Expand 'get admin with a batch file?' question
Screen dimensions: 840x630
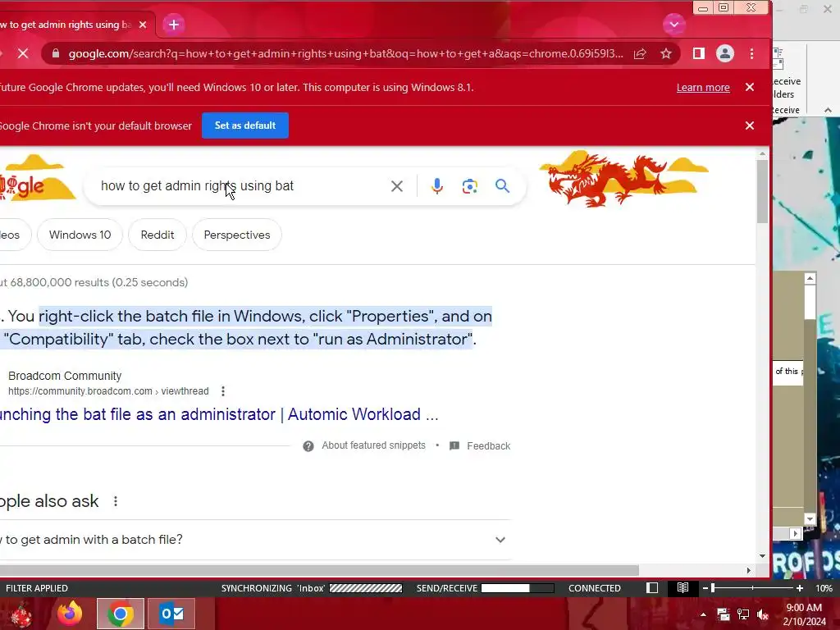254,540
